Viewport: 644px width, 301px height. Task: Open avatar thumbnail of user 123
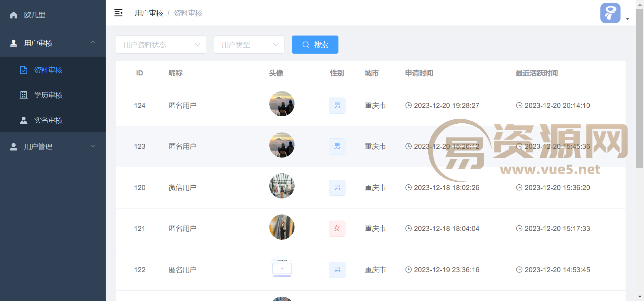click(282, 145)
